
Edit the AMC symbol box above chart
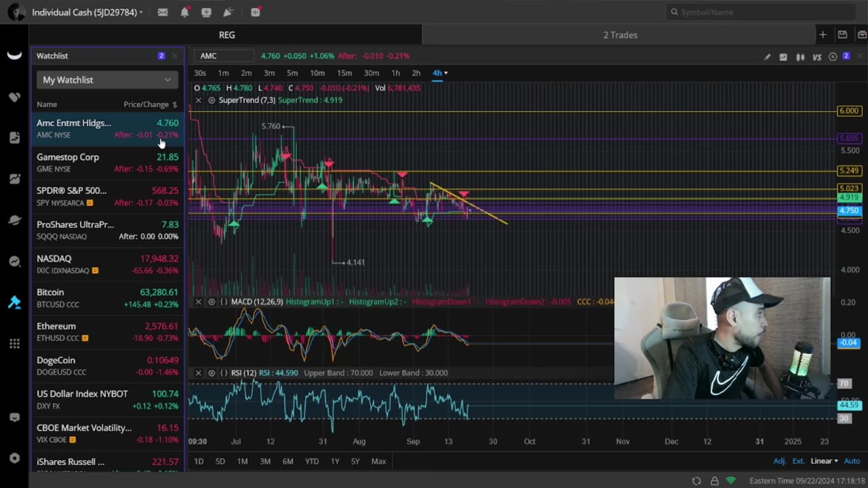(224, 56)
